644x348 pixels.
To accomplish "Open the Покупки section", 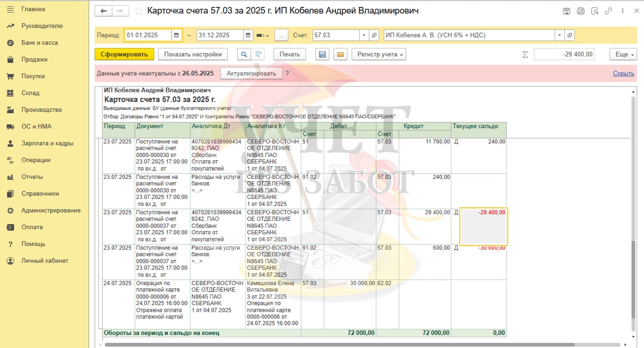I will point(44,76).
